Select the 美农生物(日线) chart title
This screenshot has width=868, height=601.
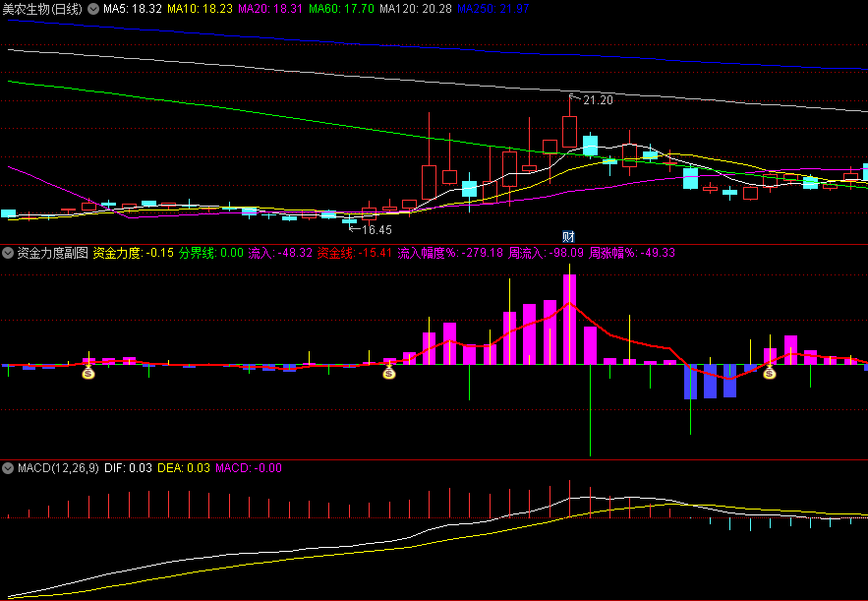(x=42, y=9)
